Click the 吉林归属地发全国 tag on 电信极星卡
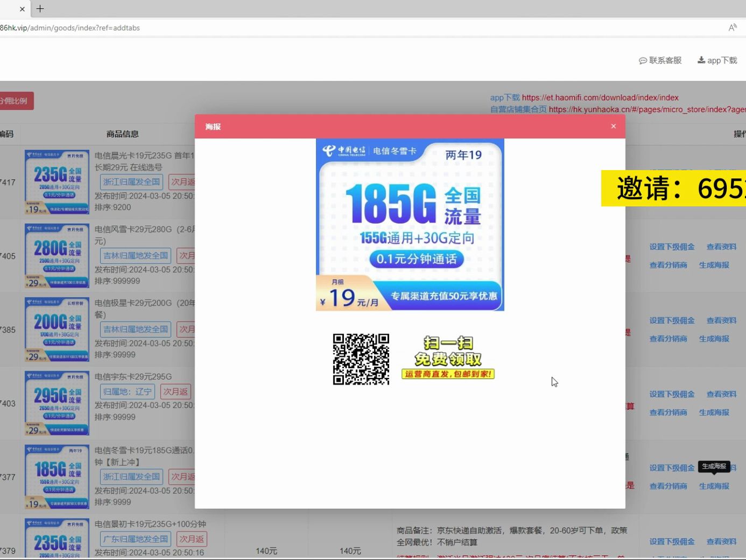746x560 pixels. coord(136,330)
